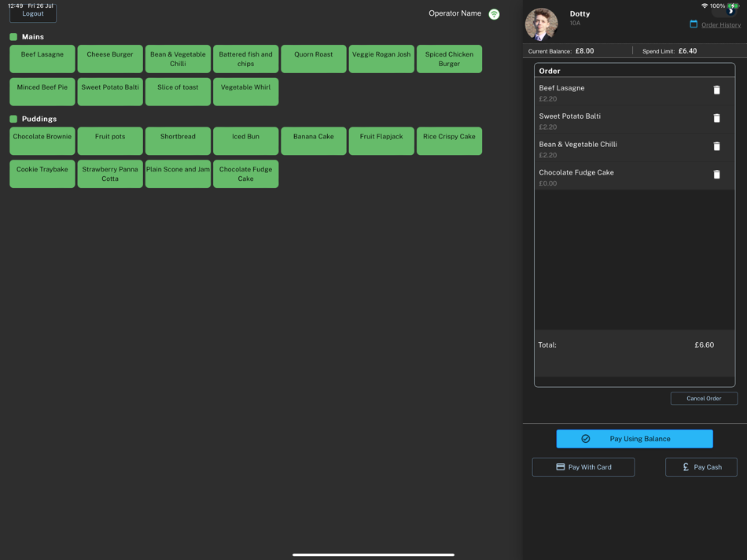Add Strawberry Panna Cotta pudding

tap(110, 174)
